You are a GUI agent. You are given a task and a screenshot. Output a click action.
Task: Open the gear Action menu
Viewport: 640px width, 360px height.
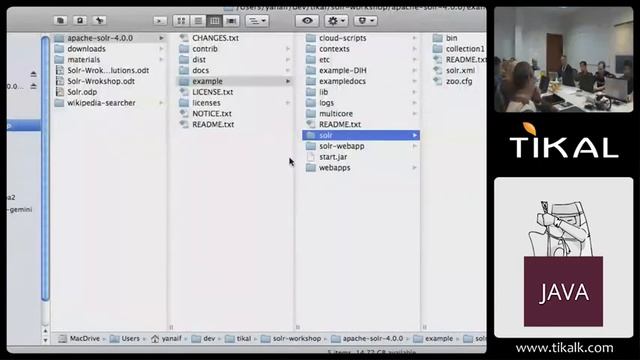(336, 20)
